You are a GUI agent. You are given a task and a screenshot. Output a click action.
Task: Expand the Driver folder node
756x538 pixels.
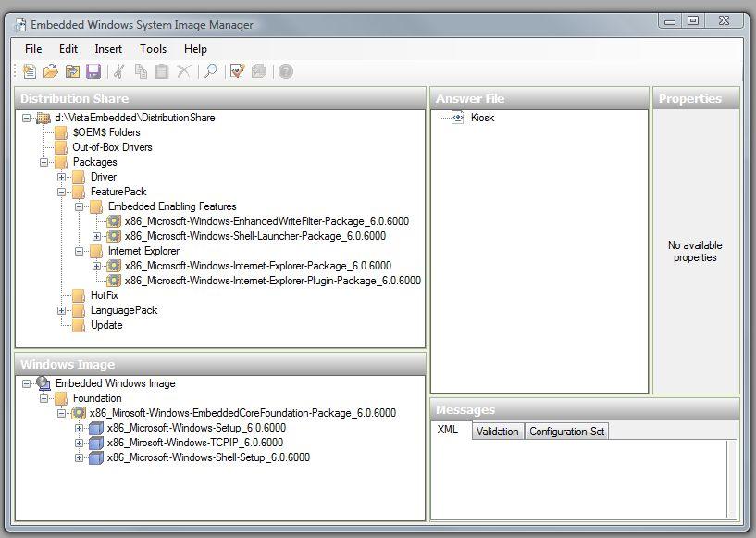click(61, 177)
